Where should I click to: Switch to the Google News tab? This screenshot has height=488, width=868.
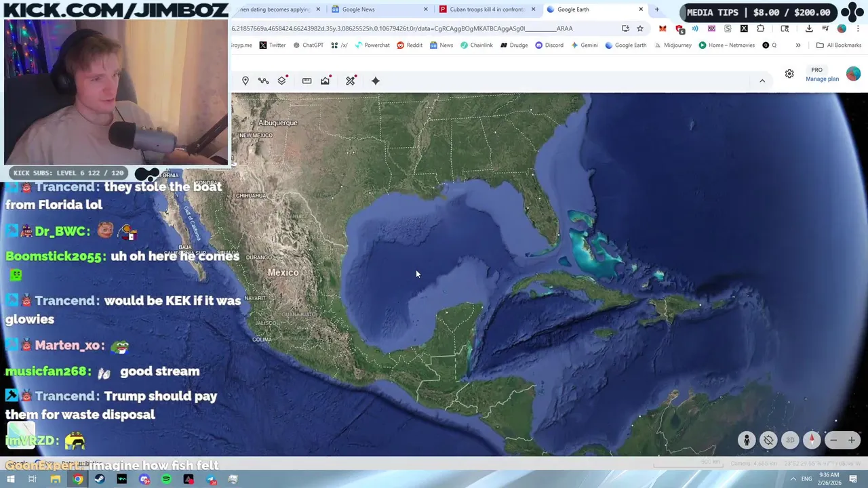coord(380,9)
